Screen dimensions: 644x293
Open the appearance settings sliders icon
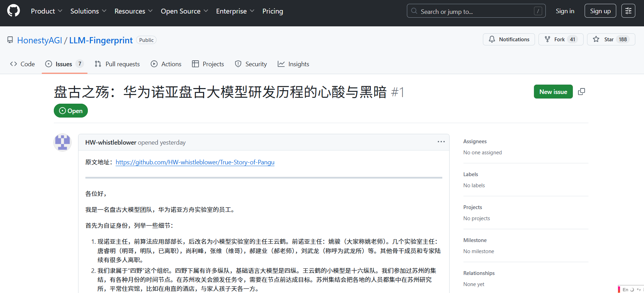coord(628,11)
